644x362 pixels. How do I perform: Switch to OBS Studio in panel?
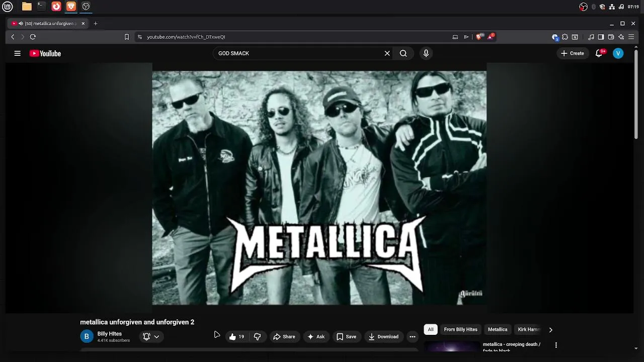(86, 7)
